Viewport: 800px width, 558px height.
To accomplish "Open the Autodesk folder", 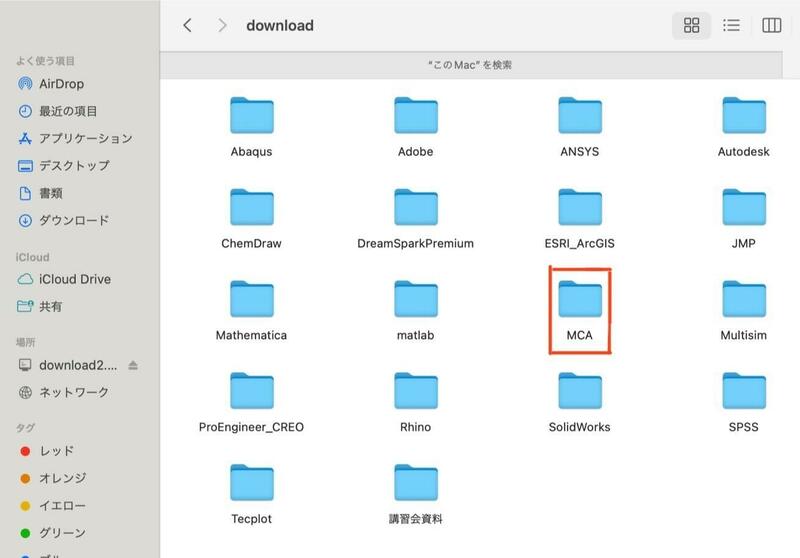I will (x=744, y=127).
